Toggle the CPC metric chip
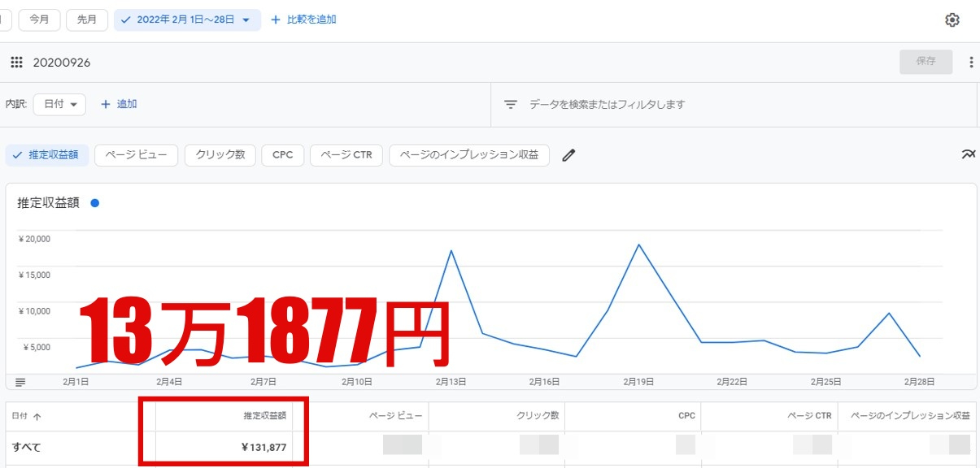The image size is (980, 468). click(283, 155)
